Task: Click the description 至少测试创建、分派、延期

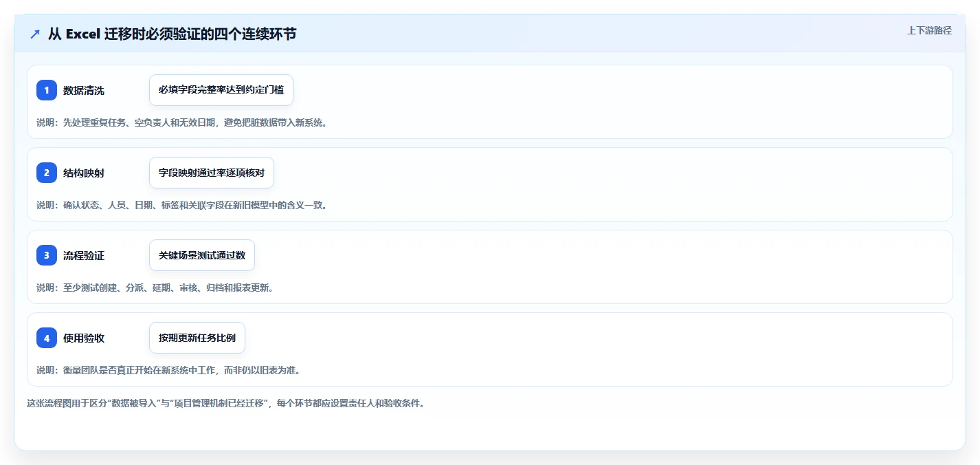Action: click(155, 288)
